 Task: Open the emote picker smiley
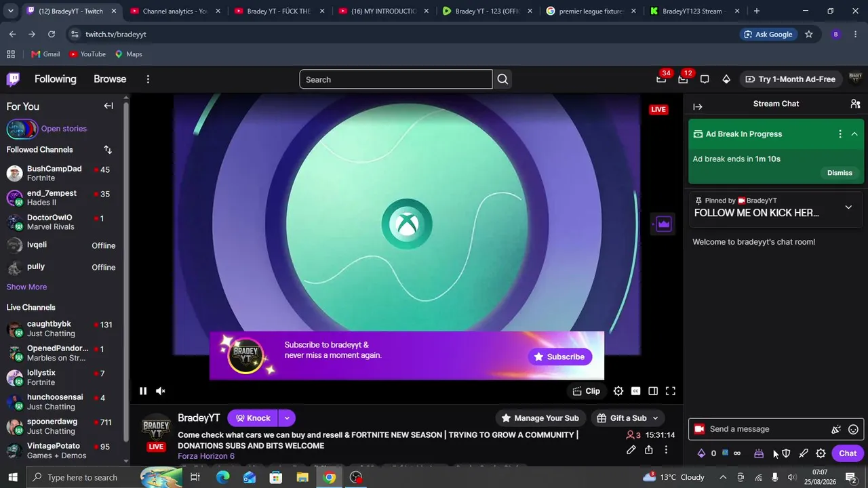coord(854,429)
